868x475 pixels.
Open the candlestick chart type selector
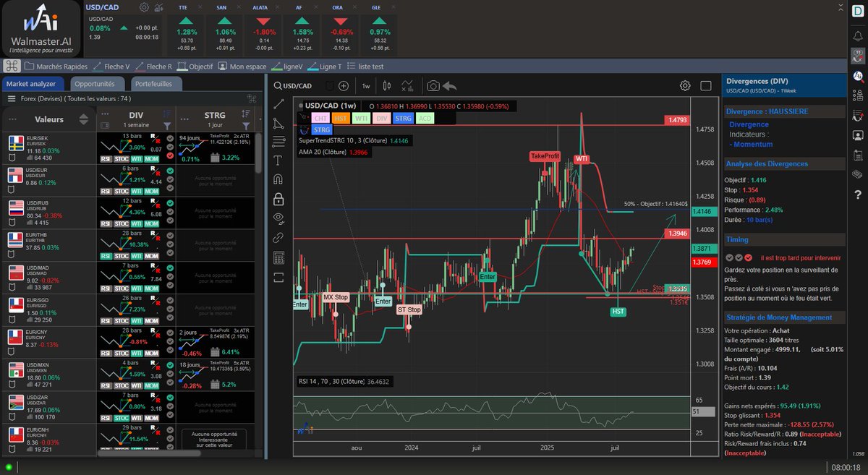[387, 85]
